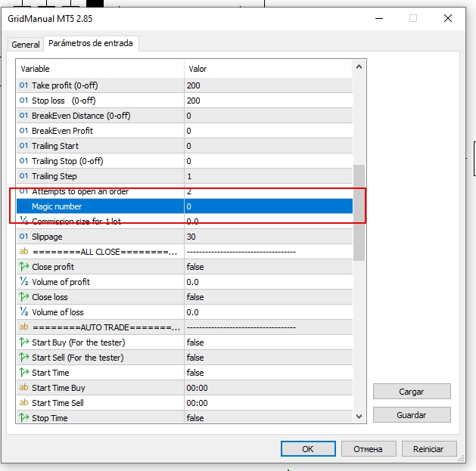Edit the Volume of profit value 0.0

pyautogui.click(x=269, y=282)
